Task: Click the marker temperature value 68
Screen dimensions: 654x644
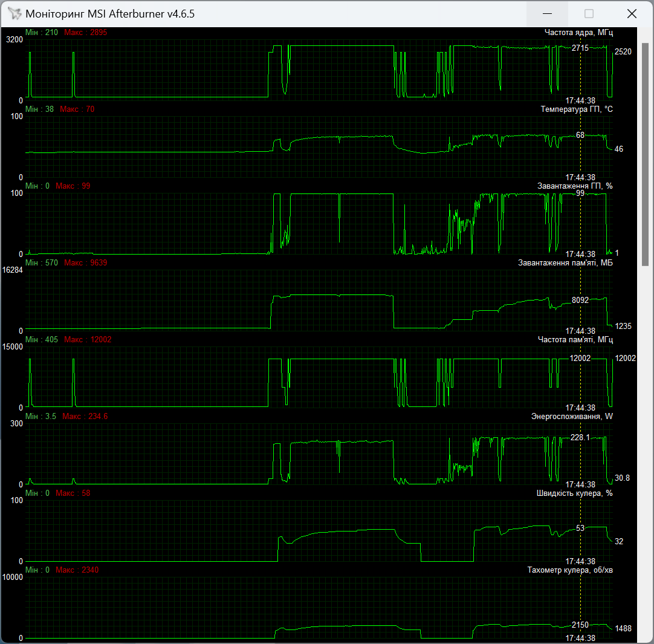Action: (x=580, y=135)
